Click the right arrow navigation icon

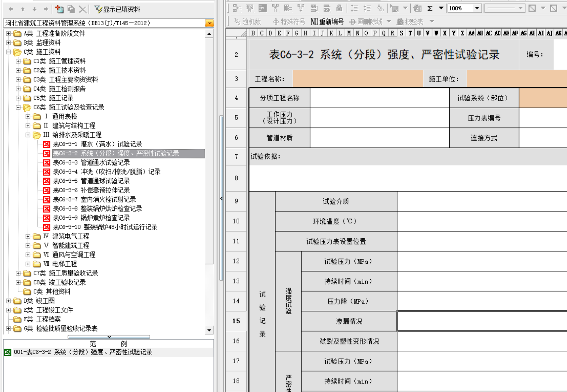[46, 9]
